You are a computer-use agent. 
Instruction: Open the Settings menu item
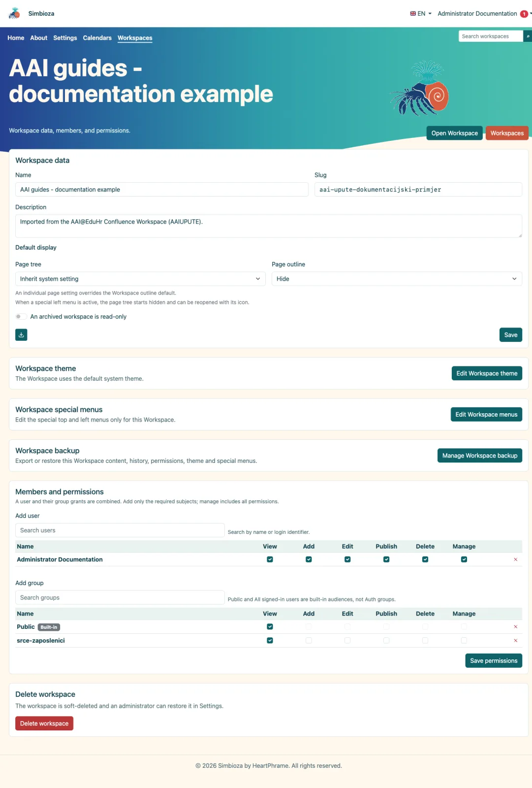pos(65,38)
